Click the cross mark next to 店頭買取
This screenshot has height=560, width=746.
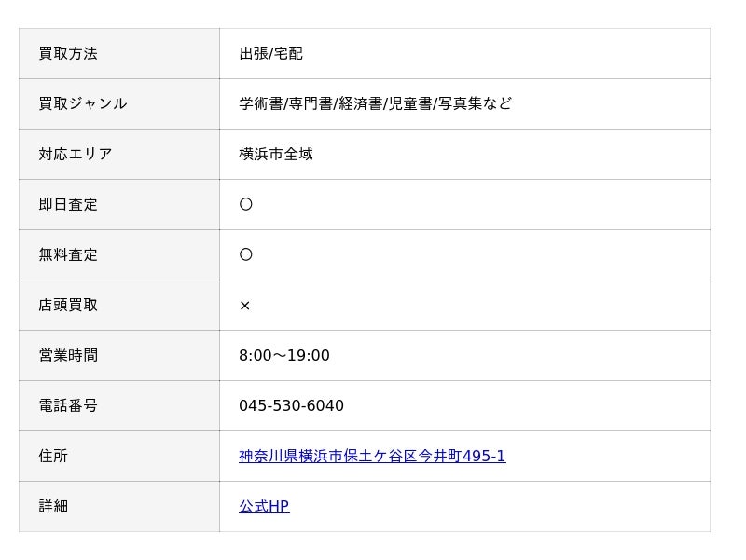[245, 306]
